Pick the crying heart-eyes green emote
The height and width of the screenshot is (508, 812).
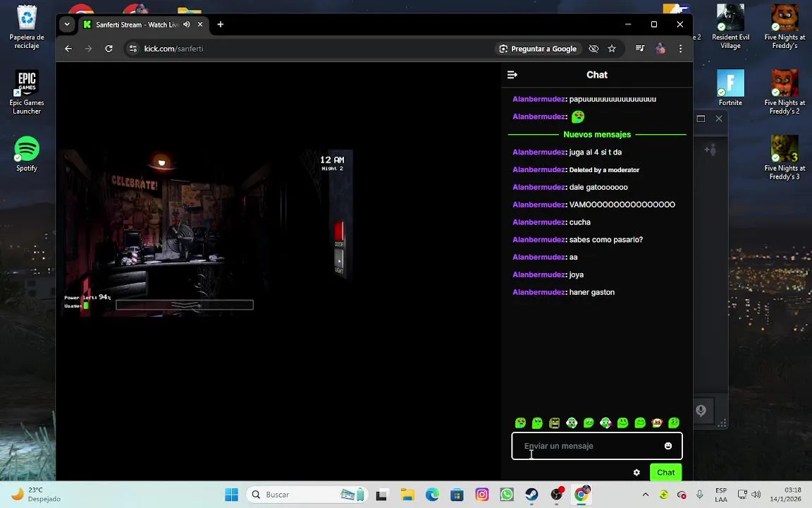tap(520, 423)
